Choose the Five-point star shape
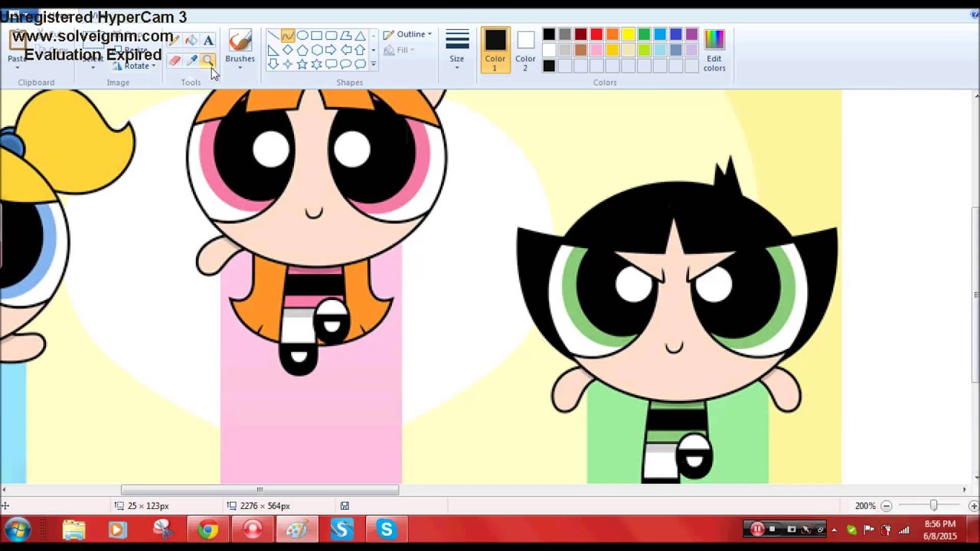Screen dimensions: 980x551 point(302,64)
